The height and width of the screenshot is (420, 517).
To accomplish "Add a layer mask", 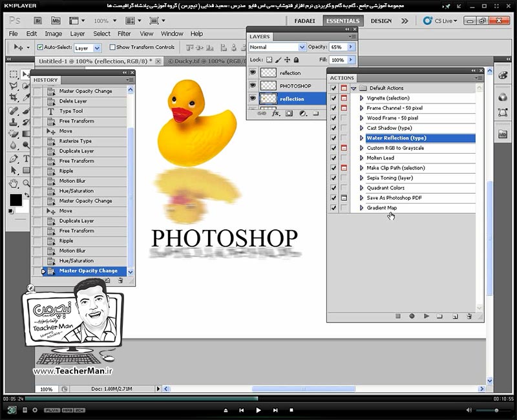I will point(289,114).
